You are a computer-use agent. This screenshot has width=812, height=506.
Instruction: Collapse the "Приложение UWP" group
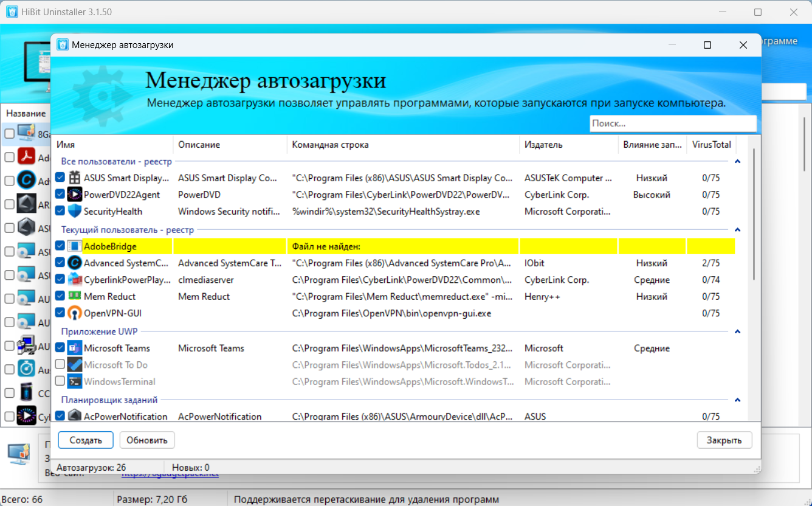(737, 331)
